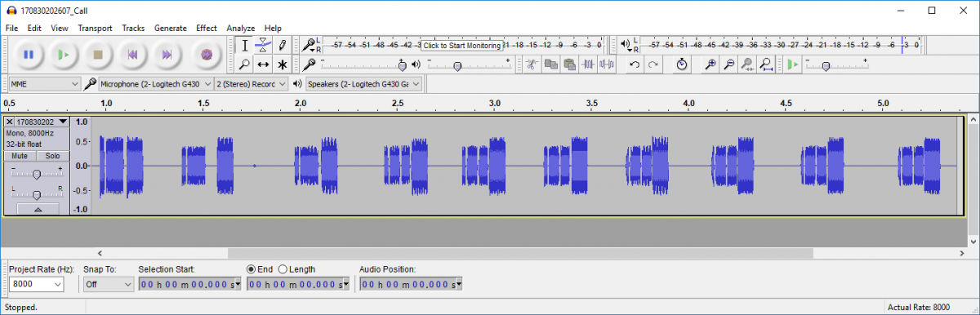980x315 pixels.
Task: Open the Speakers playback device dropdown
Action: [x=363, y=83]
